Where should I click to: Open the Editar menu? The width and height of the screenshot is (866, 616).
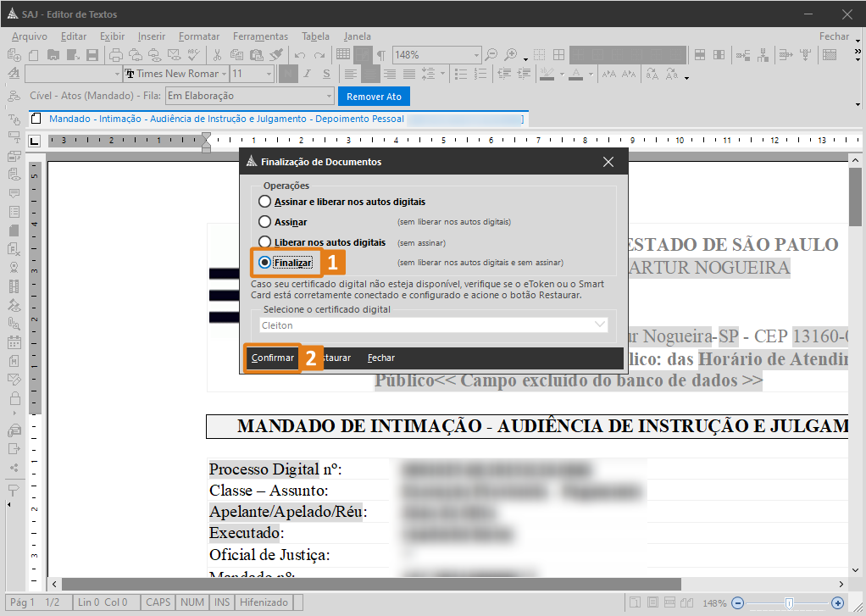click(x=74, y=36)
